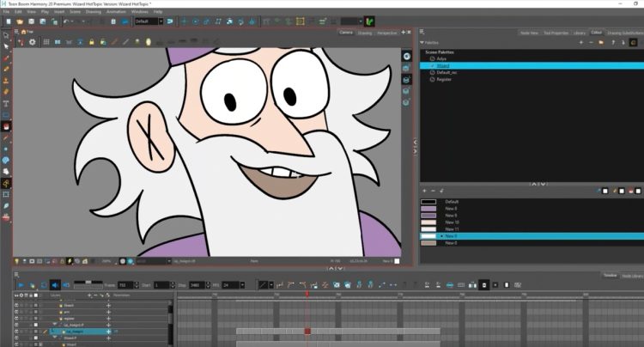Select the black Default colour swatch
Viewport: 644px width, 347px height.
[428, 202]
